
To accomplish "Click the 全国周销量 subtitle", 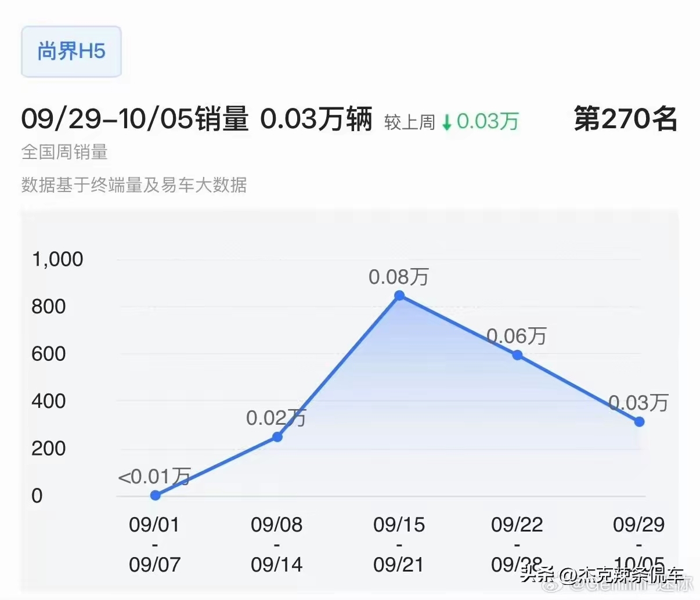I will click(64, 153).
